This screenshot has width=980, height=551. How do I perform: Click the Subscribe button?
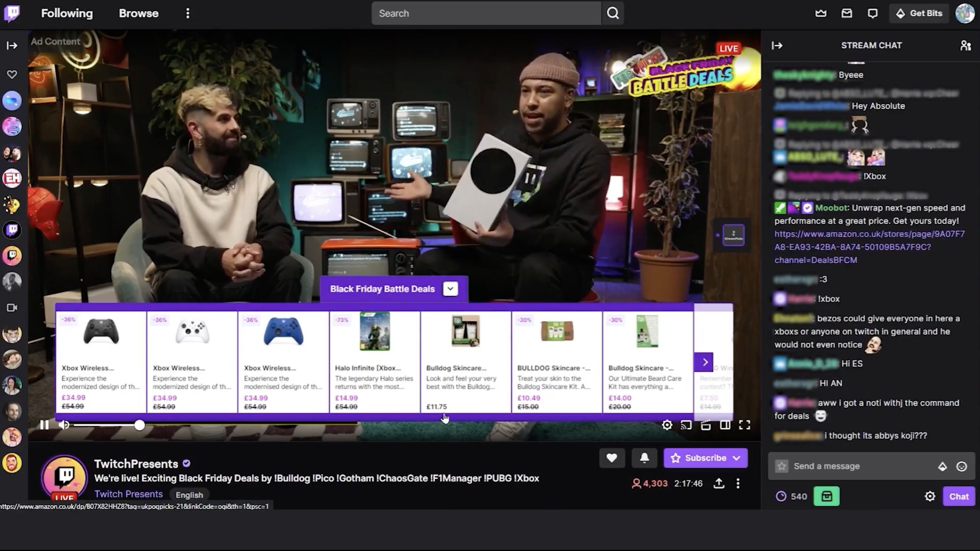pos(705,458)
